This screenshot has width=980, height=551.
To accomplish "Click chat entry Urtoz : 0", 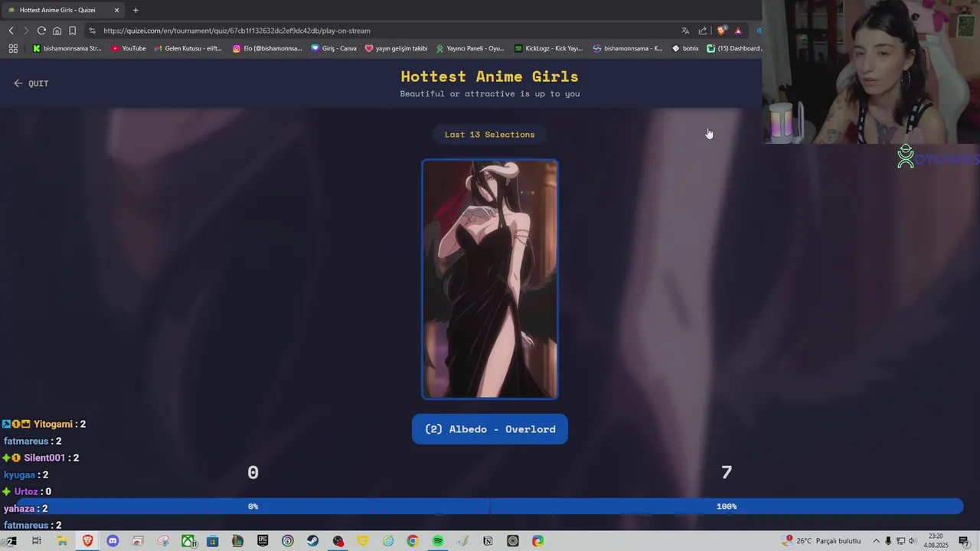I will click(x=27, y=491).
